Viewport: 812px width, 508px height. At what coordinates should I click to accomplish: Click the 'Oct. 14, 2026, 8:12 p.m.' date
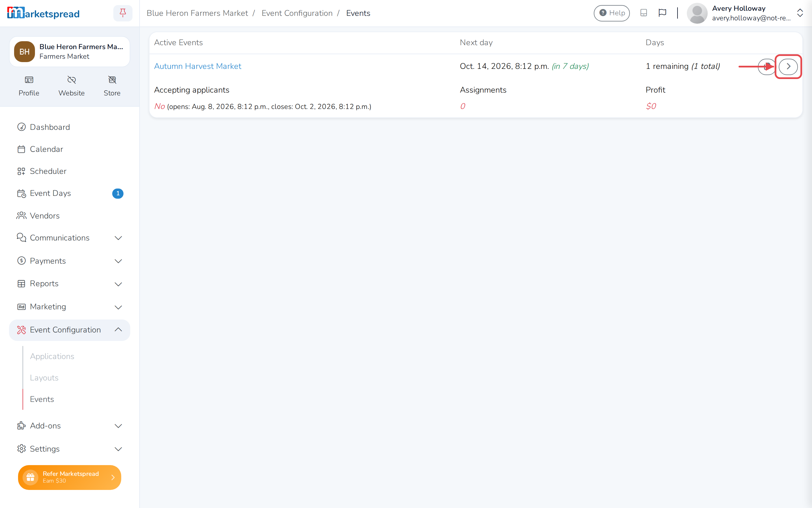click(x=504, y=66)
